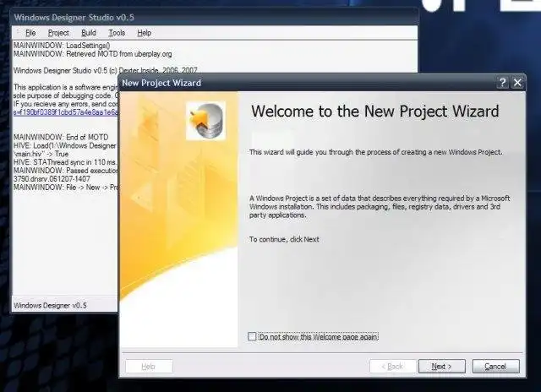Click the database wizard icon image
This screenshot has width=541, height=392.
pyautogui.click(x=205, y=121)
